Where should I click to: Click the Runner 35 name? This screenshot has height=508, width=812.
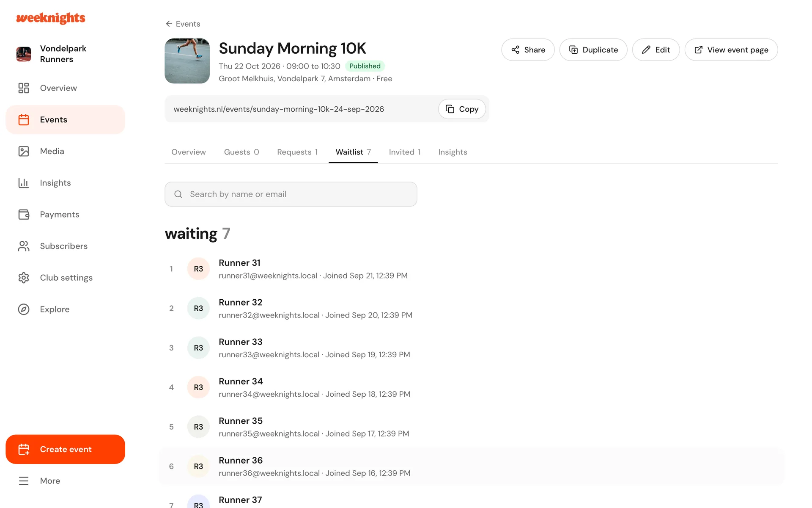[241, 421]
